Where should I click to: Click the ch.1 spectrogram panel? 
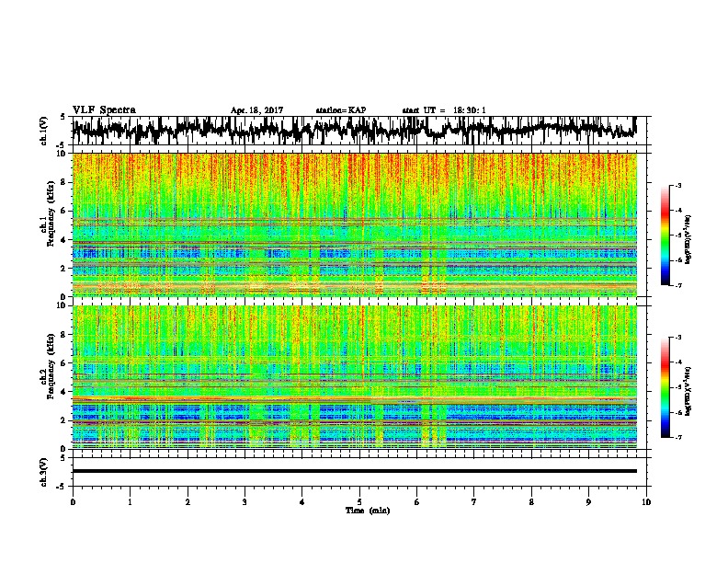[354, 224]
